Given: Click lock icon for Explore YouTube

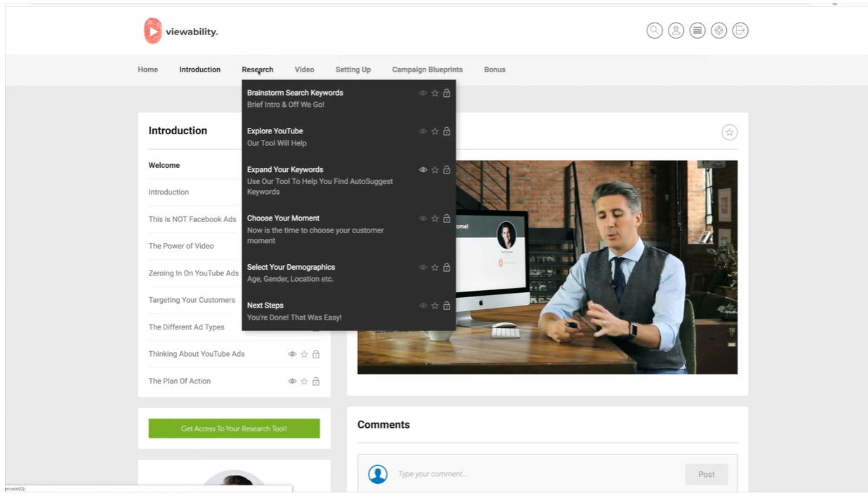Looking at the screenshot, I should pyautogui.click(x=447, y=131).
